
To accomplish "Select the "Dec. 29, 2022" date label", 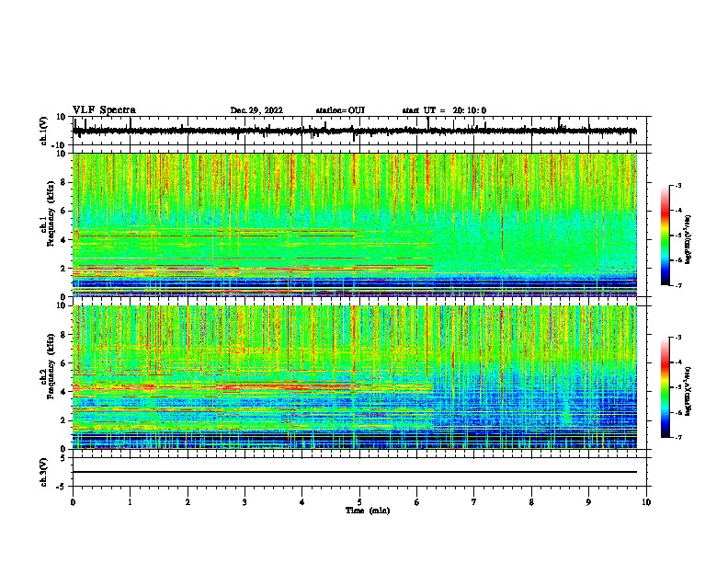I will [256, 110].
